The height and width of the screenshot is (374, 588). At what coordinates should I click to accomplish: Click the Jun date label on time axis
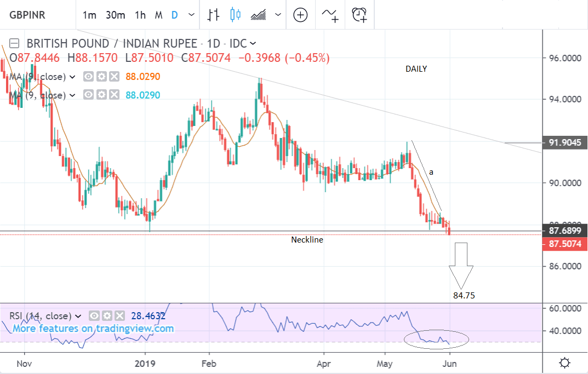[x=449, y=364]
